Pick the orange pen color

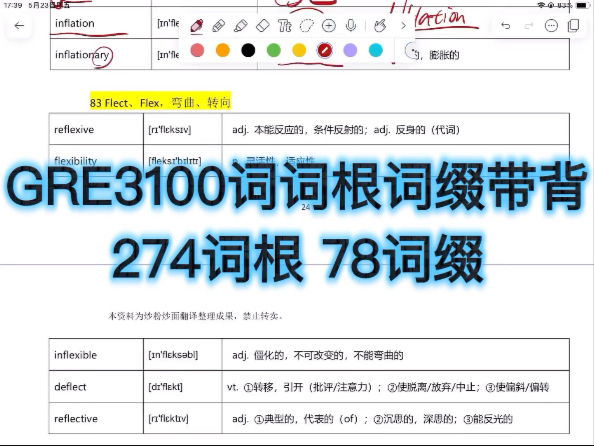pos(223,50)
